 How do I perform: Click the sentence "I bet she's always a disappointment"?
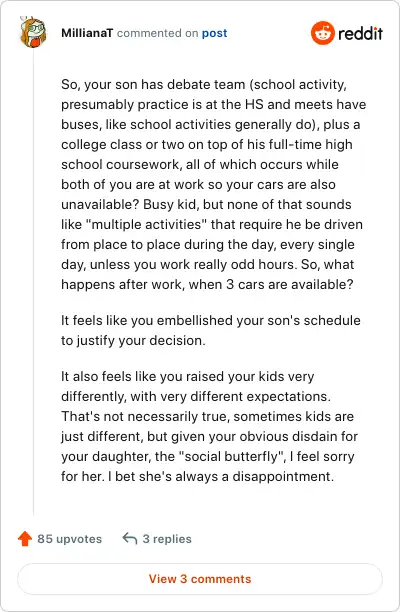(x=221, y=476)
